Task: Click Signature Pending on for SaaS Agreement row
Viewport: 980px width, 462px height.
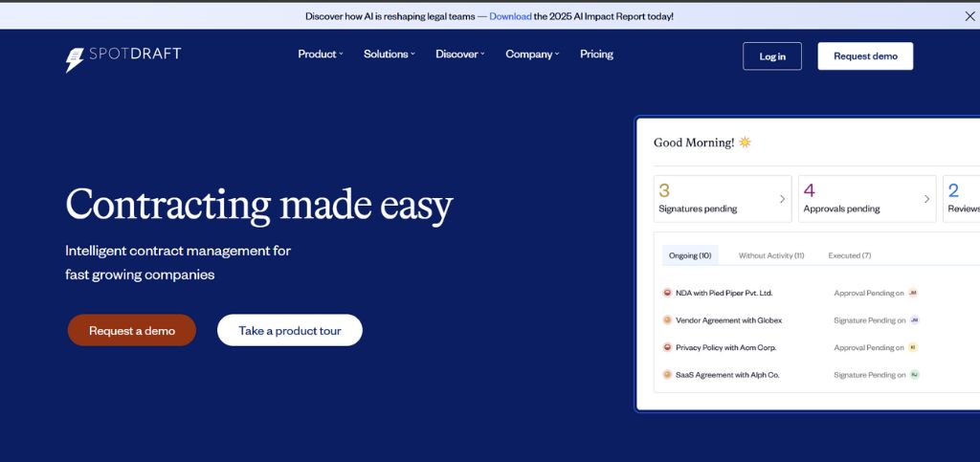Action: [x=869, y=375]
